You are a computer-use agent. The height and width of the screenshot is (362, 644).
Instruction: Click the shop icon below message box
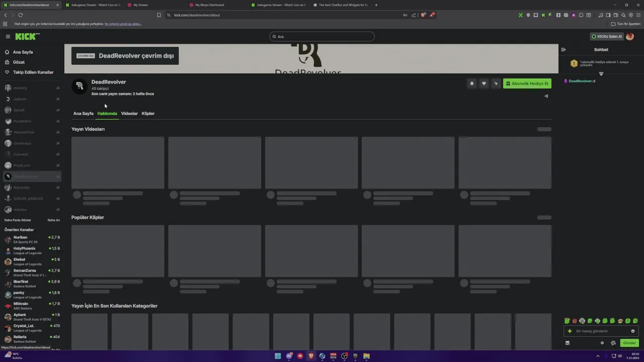(x=568, y=343)
